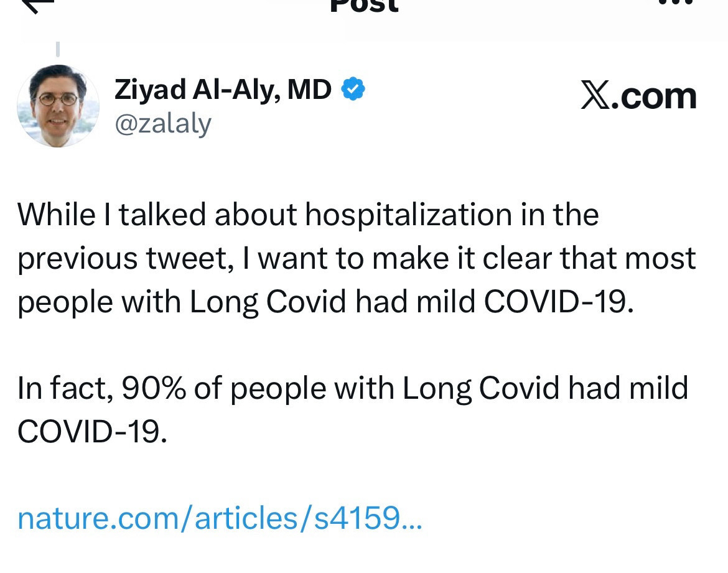728x573 pixels.
Task: Tap the @zalaly handle
Action: tap(163, 123)
